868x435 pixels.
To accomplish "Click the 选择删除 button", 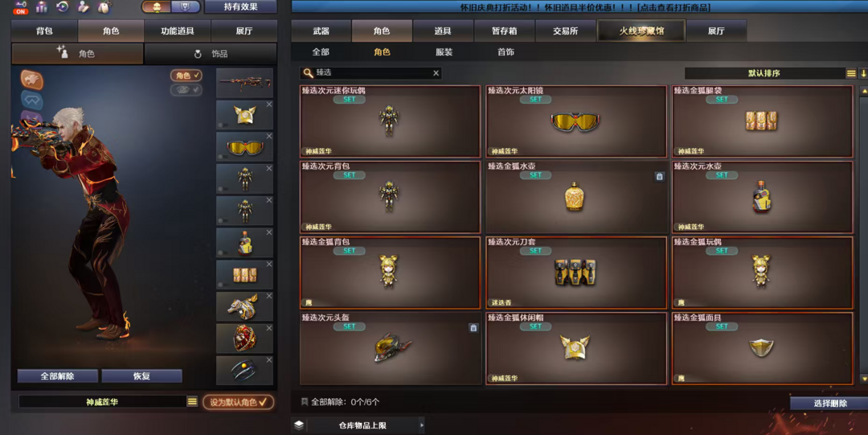I will (829, 404).
